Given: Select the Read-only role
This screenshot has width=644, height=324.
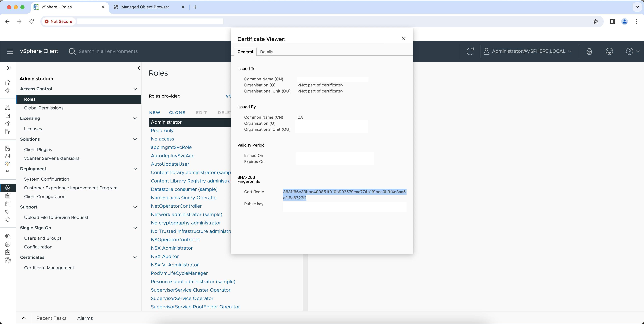Looking at the screenshot, I should click(x=162, y=130).
